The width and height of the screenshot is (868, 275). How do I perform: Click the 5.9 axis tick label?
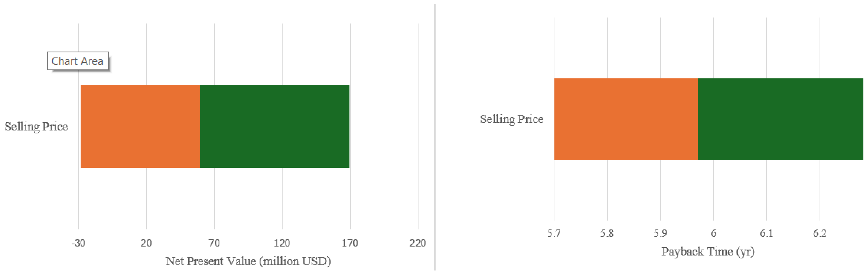(x=660, y=233)
